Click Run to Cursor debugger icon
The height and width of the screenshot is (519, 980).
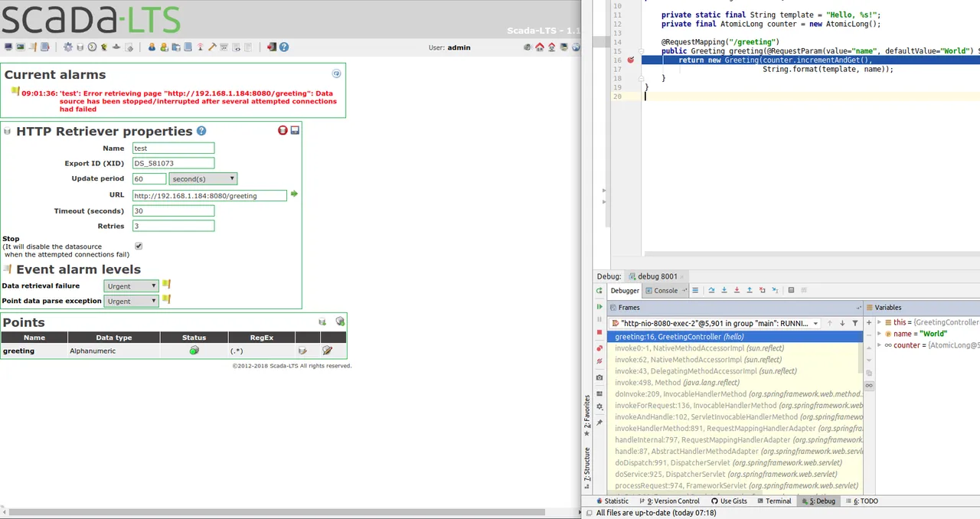point(776,290)
